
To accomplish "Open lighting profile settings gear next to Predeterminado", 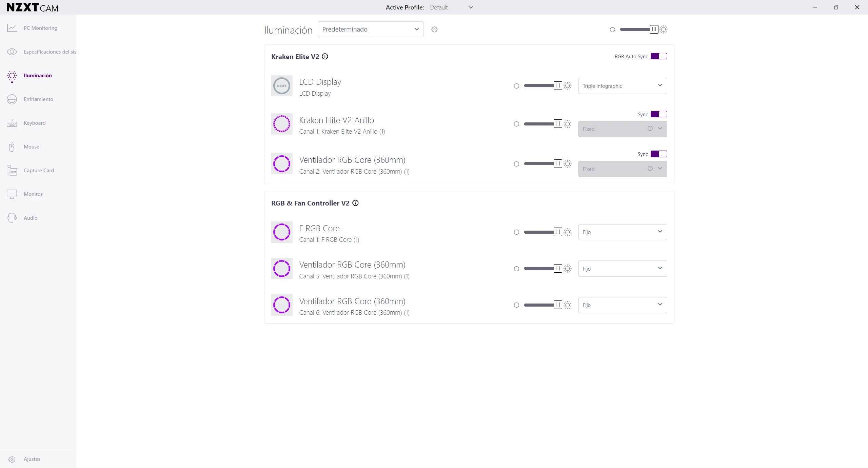I will click(x=434, y=30).
